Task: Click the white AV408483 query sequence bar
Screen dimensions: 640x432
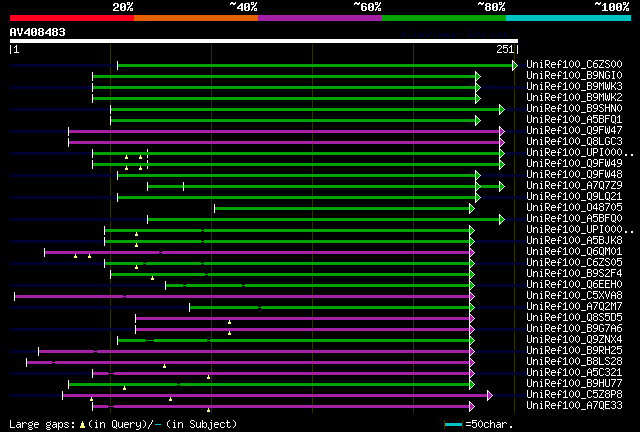Action: 264,41
